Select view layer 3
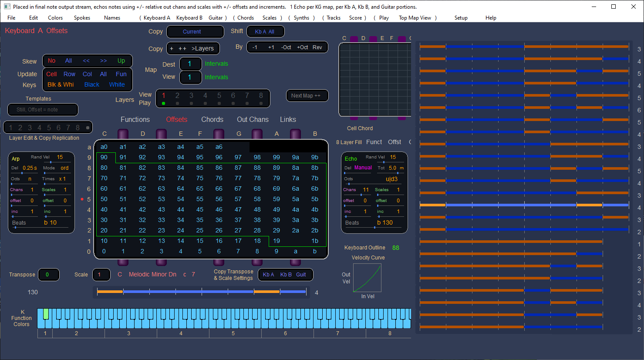This screenshot has width=644, height=360. tap(191, 96)
